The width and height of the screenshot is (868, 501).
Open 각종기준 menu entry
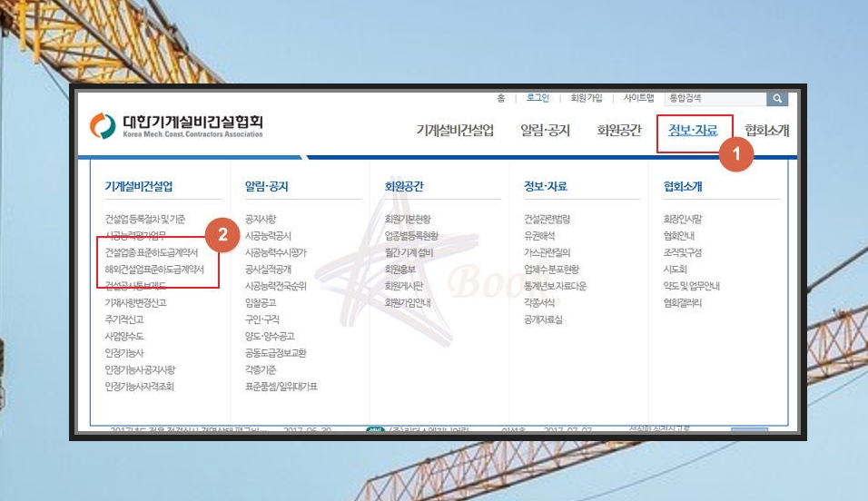point(261,369)
